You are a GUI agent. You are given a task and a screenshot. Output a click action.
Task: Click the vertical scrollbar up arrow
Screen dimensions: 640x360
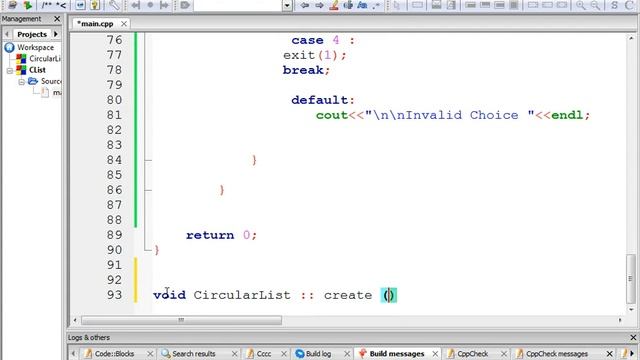(631, 38)
